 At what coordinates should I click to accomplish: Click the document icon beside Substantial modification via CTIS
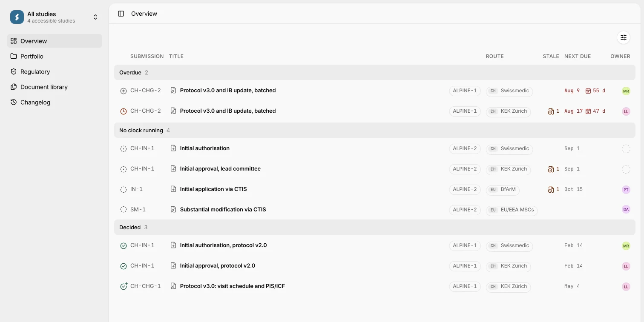(x=173, y=209)
